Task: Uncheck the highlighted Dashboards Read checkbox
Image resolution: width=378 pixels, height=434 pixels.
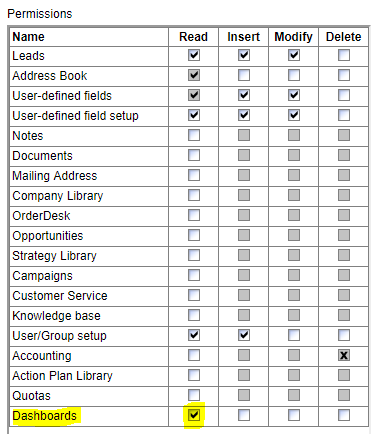Action: 194,415
